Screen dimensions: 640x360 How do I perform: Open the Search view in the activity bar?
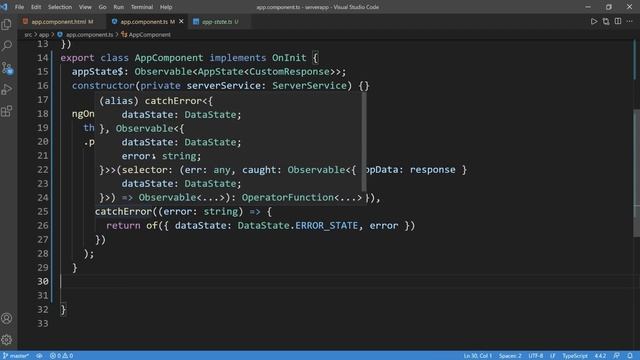tap(7, 45)
